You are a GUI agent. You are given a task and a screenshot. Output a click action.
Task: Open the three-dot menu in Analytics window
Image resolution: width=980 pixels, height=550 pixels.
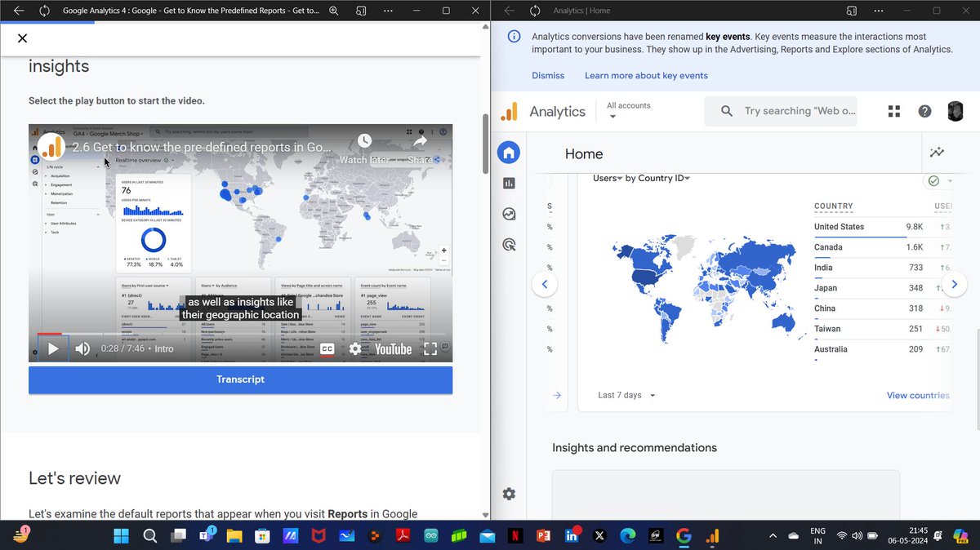tap(878, 11)
